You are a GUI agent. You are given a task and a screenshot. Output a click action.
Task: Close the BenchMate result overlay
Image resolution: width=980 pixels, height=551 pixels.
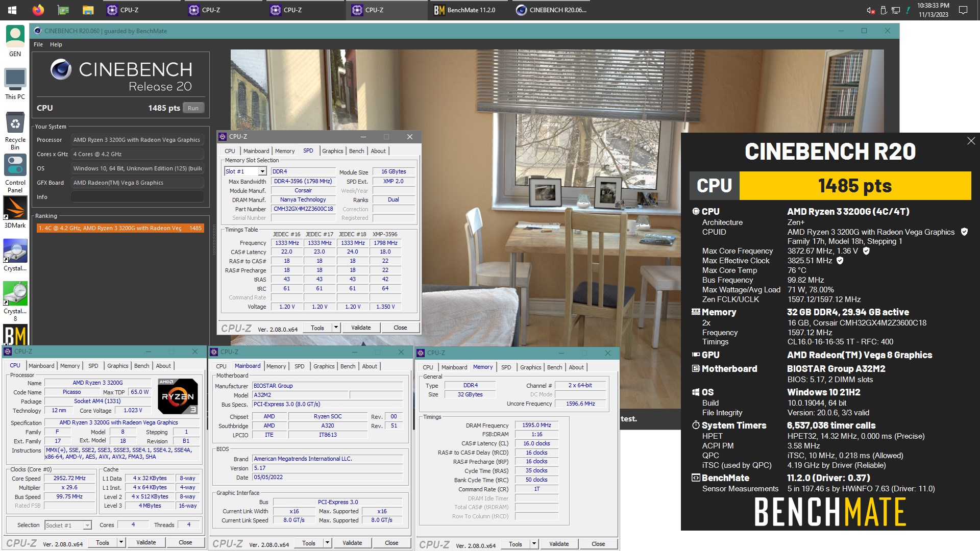click(x=971, y=141)
